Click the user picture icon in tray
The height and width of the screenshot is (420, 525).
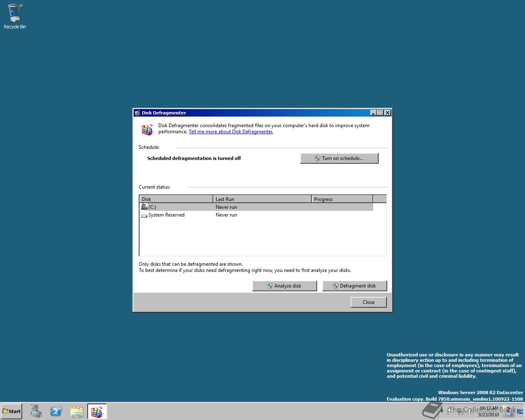tap(509, 411)
